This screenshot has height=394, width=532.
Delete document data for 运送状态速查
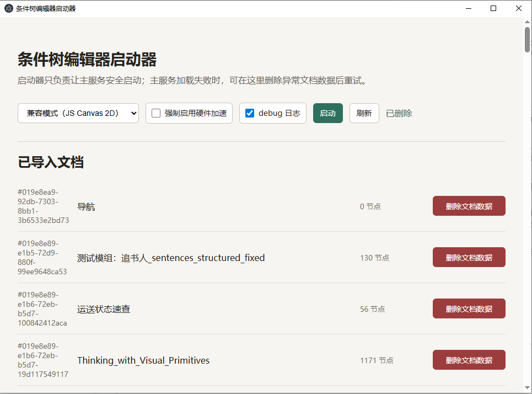coord(469,308)
